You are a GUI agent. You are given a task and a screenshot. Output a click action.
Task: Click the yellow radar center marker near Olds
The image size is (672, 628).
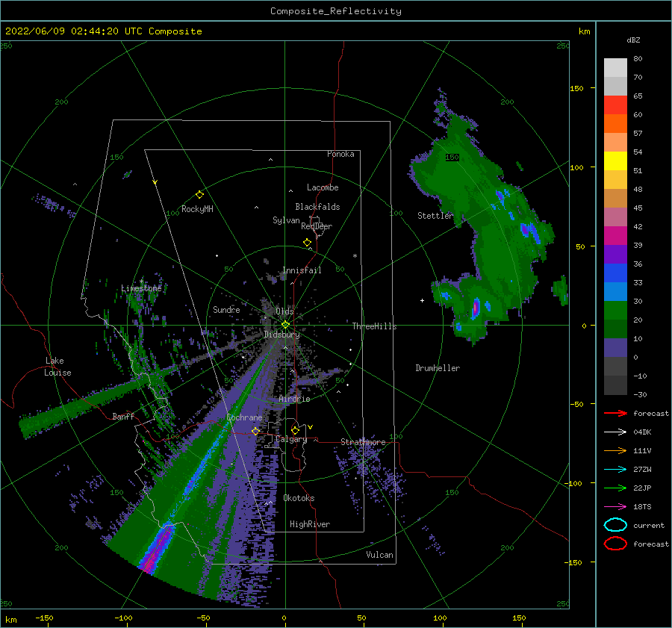tap(285, 325)
